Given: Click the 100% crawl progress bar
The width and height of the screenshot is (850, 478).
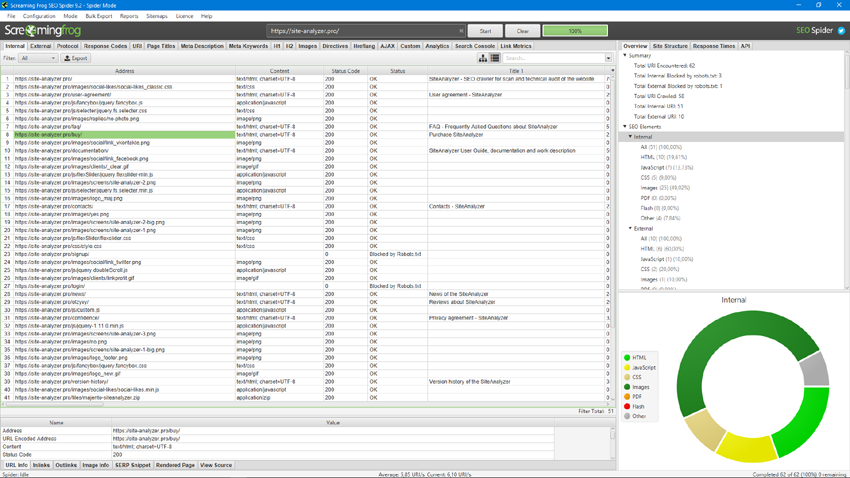Looking at the screenshot, I should tap(575, 31).
